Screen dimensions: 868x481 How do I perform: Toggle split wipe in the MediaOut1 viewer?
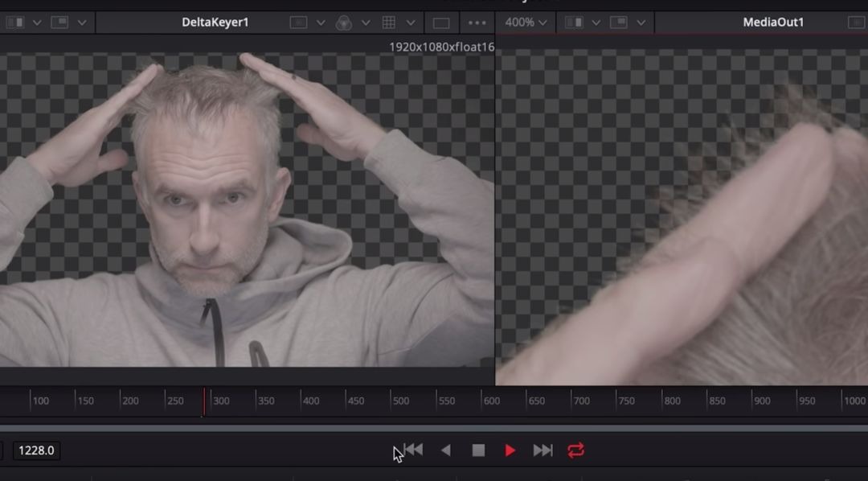(574, 23)
